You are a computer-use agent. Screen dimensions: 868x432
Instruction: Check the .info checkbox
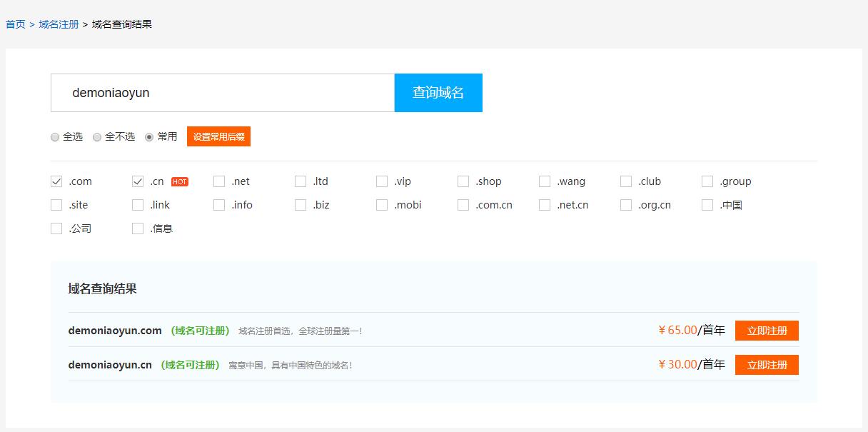[x=219, y=205]
